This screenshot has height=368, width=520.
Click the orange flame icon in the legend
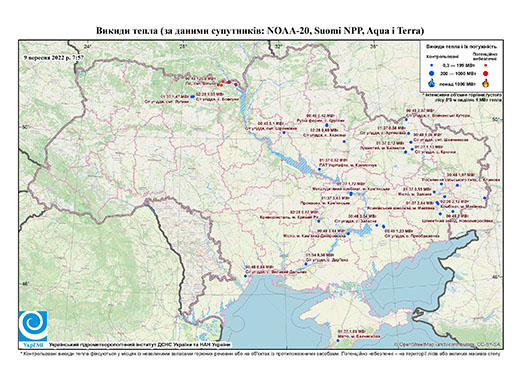[486, 83]
